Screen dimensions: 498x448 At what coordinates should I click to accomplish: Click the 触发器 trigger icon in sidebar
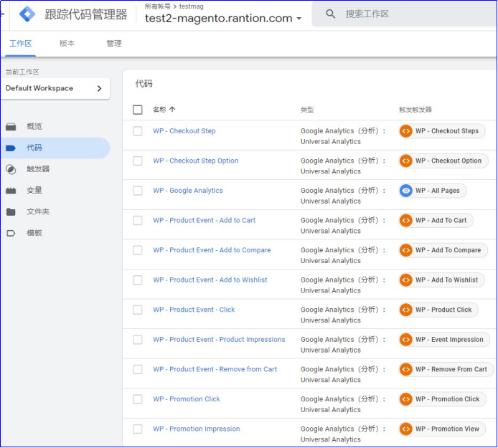click(x=11, y=169)
